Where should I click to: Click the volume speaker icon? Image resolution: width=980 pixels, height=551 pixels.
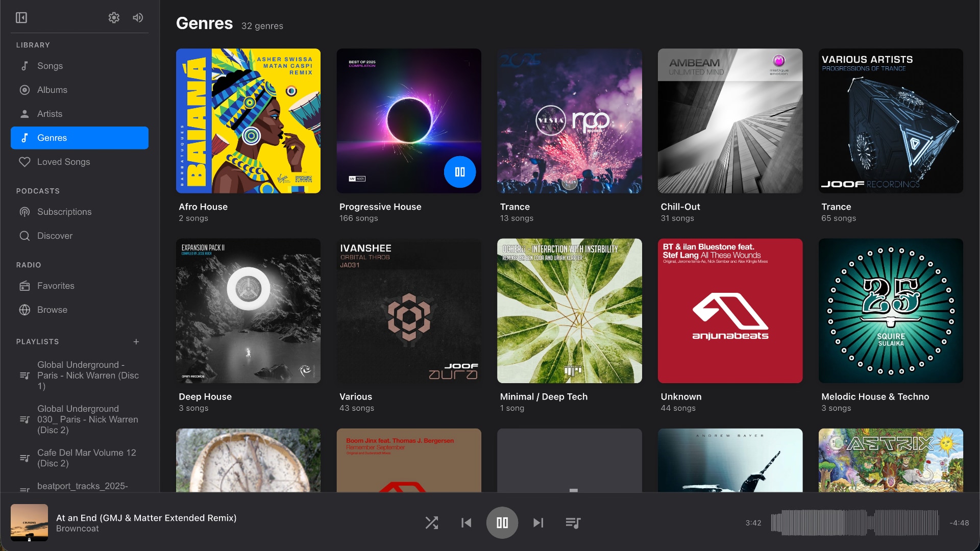point(138,18)
